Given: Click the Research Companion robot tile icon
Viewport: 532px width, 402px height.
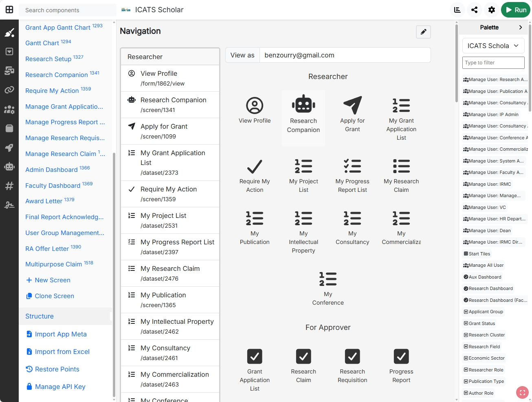Looking at the screenshot, I should point(303,104).
